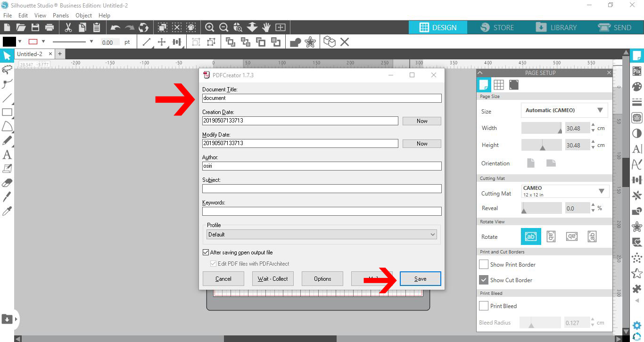Click the Reveal percent stepper arrows
644x342 pixels.
(593, 208)
